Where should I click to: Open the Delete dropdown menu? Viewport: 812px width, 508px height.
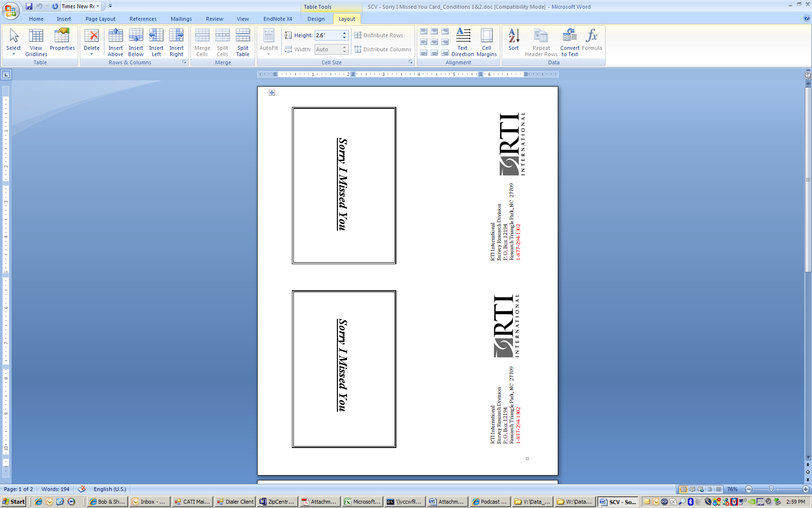[91, 43]
